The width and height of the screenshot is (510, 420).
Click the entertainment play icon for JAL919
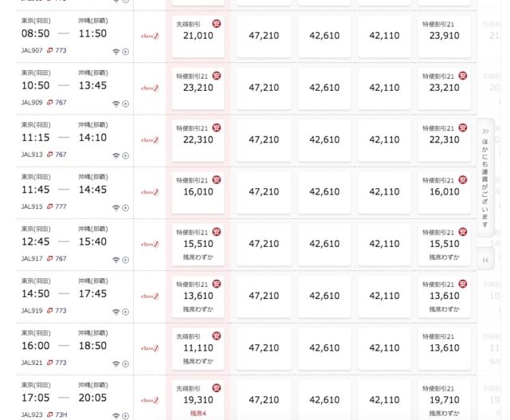pyautogui.click(x=126, y=312)
